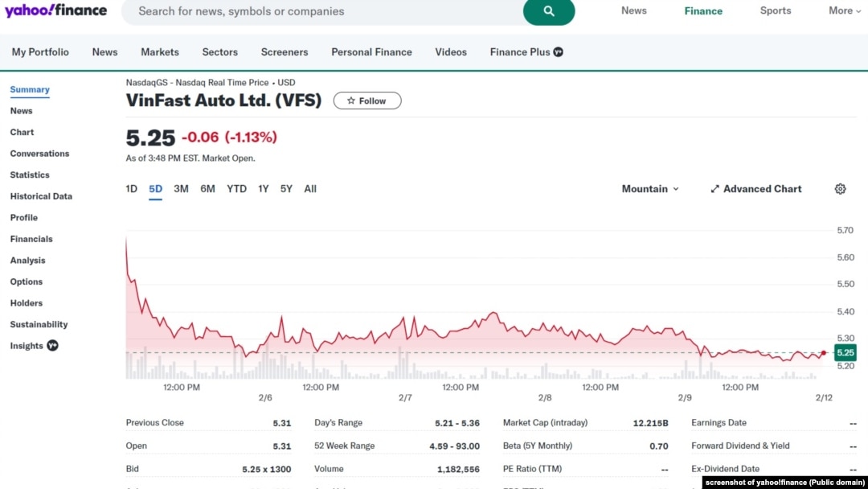This screenshot has height=489, width=868.
Task: Open the Advanced Chart view
Action: 755,189
